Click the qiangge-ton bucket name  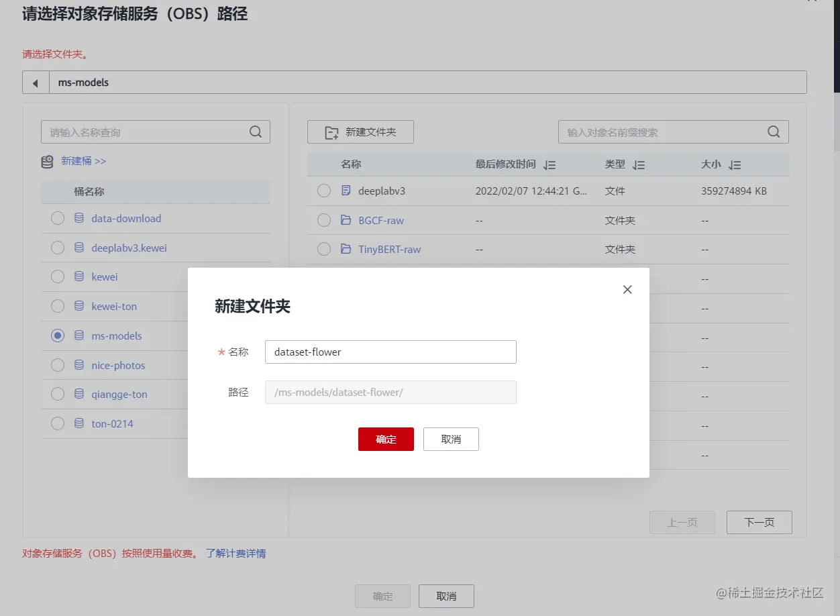119,394
